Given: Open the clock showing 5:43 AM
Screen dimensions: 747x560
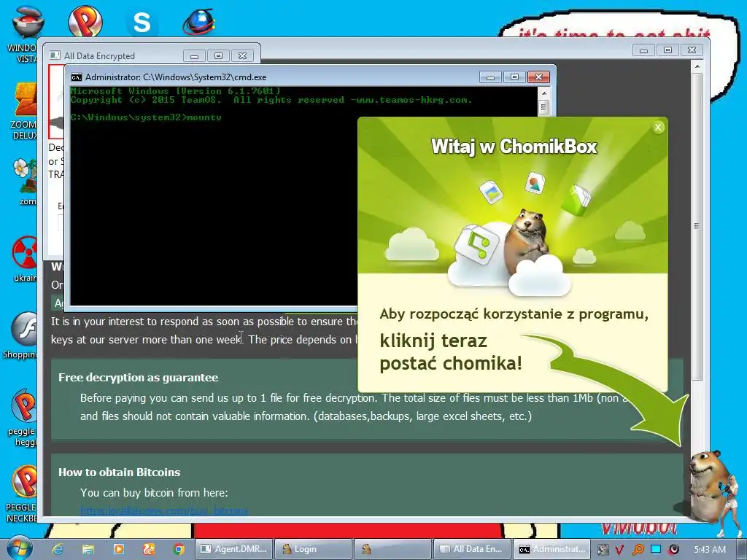Looking at the screenshot, I should (x=710, y=550).
